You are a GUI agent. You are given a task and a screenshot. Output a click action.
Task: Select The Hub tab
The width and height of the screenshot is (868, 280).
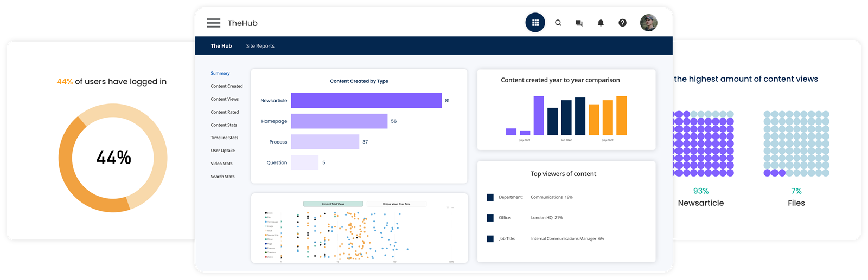point(221,46)
